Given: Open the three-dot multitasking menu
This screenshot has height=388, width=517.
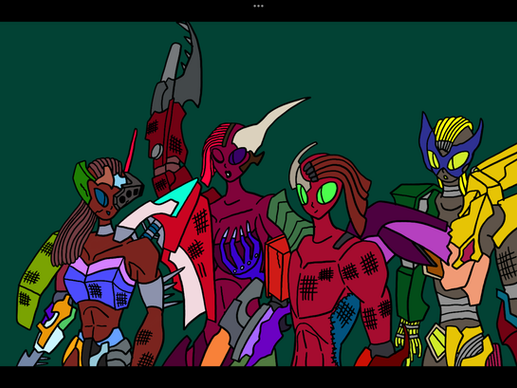Looking at the screenshot, I should tap(258, 6).
